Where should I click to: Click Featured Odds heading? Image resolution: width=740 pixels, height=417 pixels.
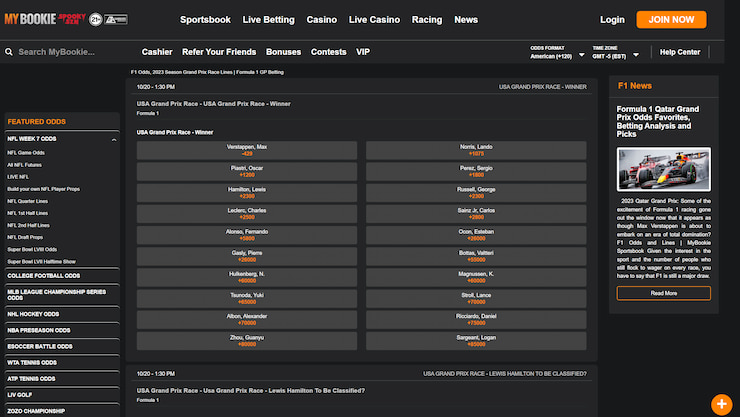click(x=36, y=122)
